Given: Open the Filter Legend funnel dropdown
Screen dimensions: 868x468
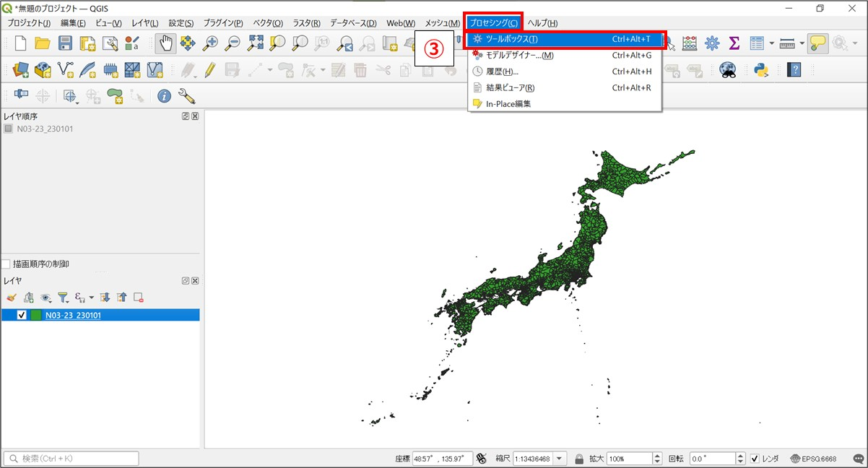Looking at the screenshot, I should pos(65,297).
